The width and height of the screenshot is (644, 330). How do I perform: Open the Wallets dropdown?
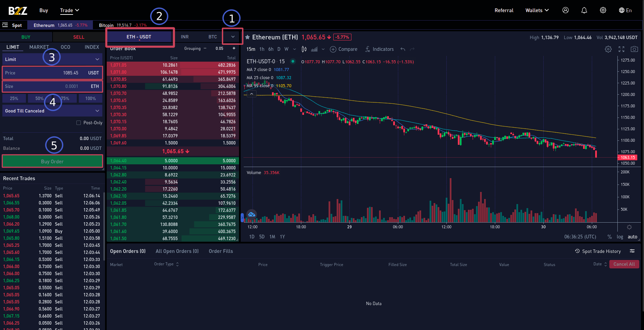tap(537, 10)
